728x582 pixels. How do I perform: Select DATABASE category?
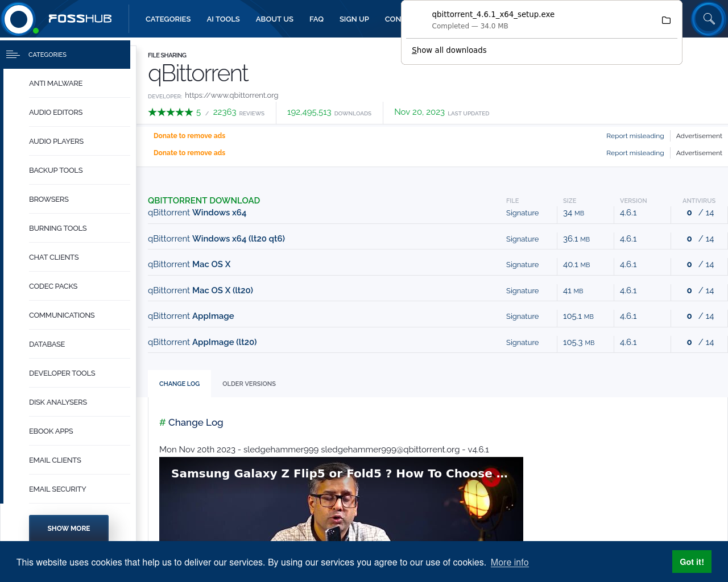[47, 344]
